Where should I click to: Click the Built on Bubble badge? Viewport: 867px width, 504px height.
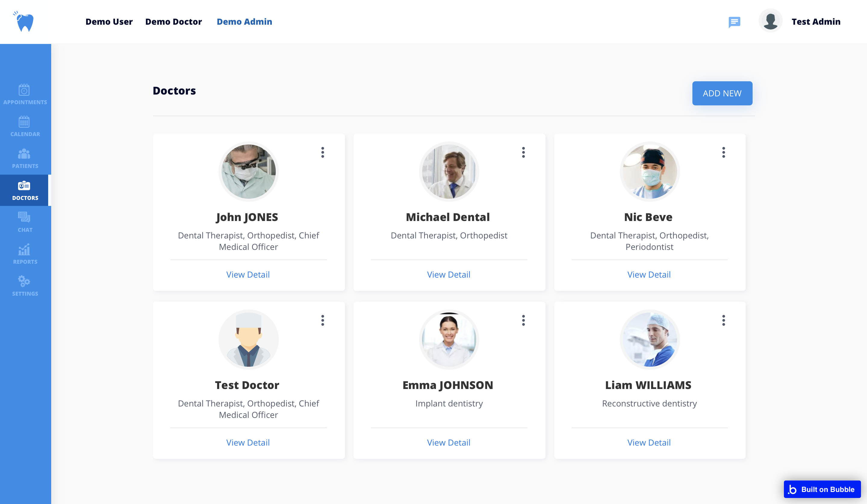822,489
